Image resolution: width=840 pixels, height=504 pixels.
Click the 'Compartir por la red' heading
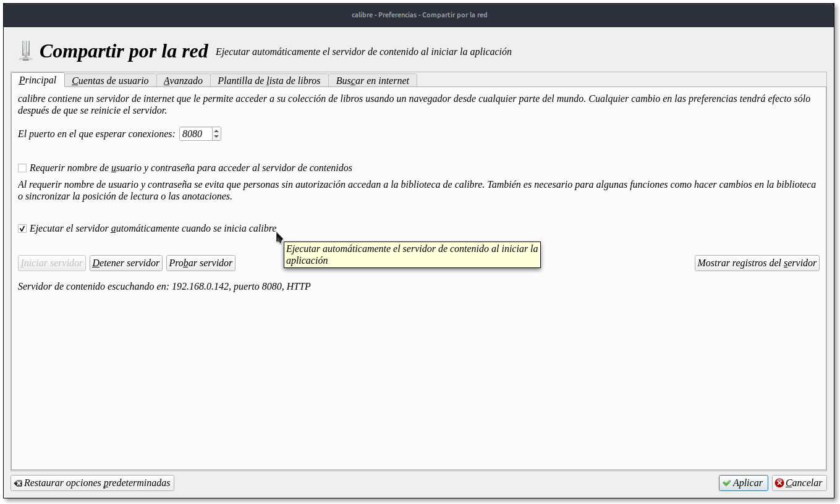[124, 51]
